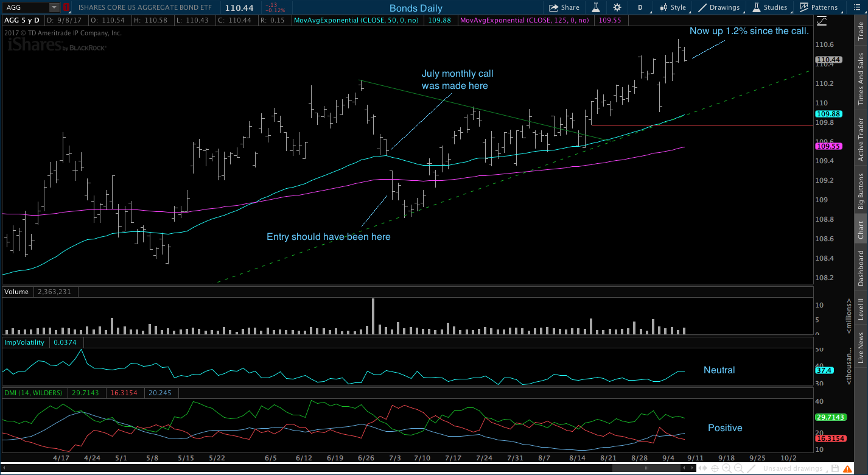Switch to the Trade side tab
This screenshot has width=868, height=475.
pos(861,32)
